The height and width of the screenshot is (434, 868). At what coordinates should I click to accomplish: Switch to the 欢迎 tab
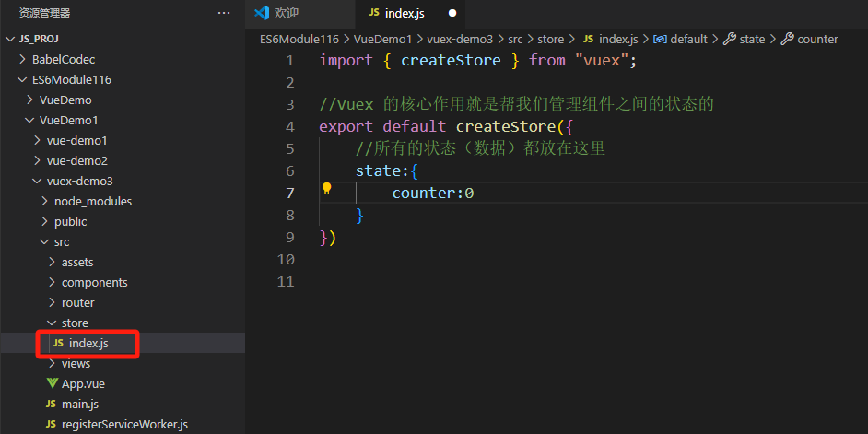[x=287, y=13]
